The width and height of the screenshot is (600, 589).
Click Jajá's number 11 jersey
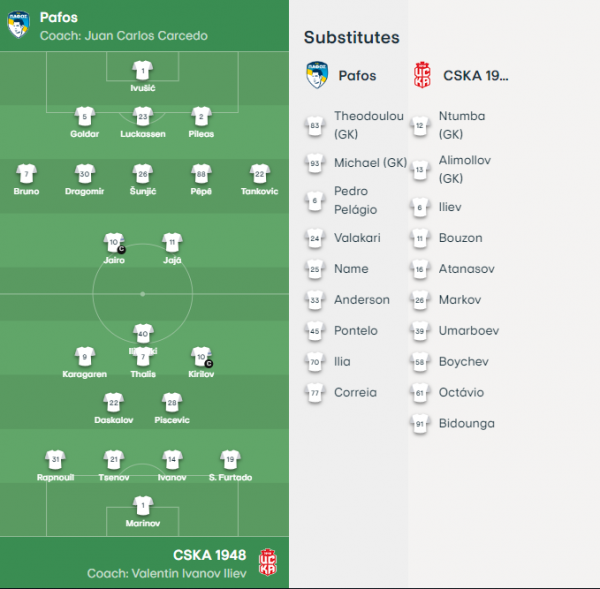[172, 243]
